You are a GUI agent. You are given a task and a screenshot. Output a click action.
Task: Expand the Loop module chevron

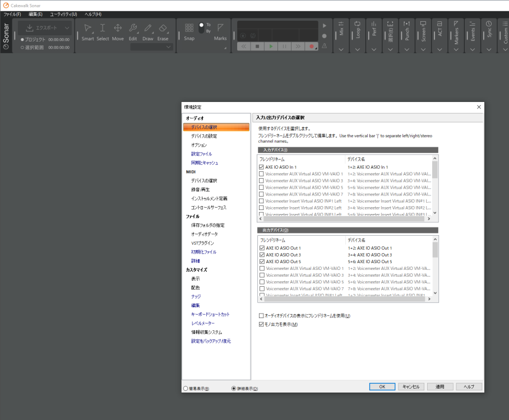(x=358, y=50)
